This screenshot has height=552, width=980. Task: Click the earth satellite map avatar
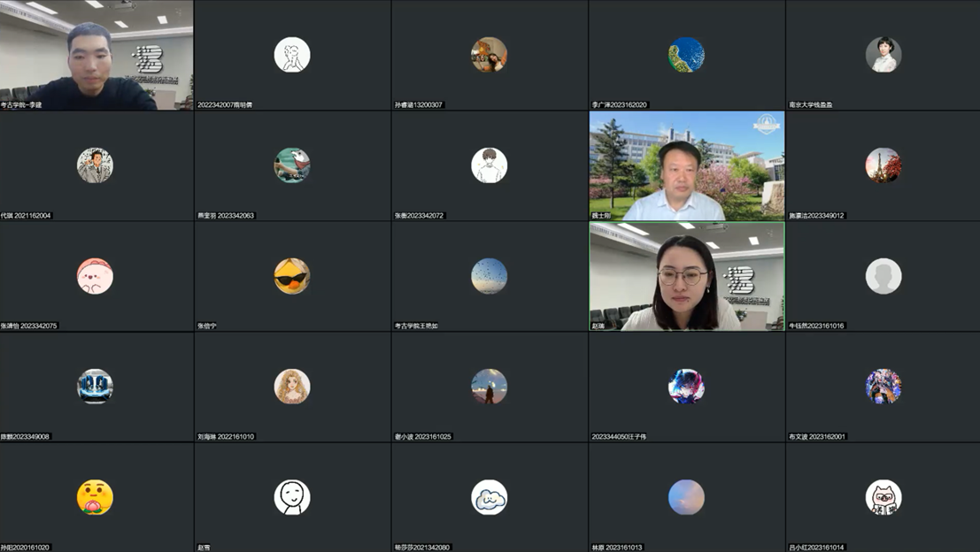686,55
